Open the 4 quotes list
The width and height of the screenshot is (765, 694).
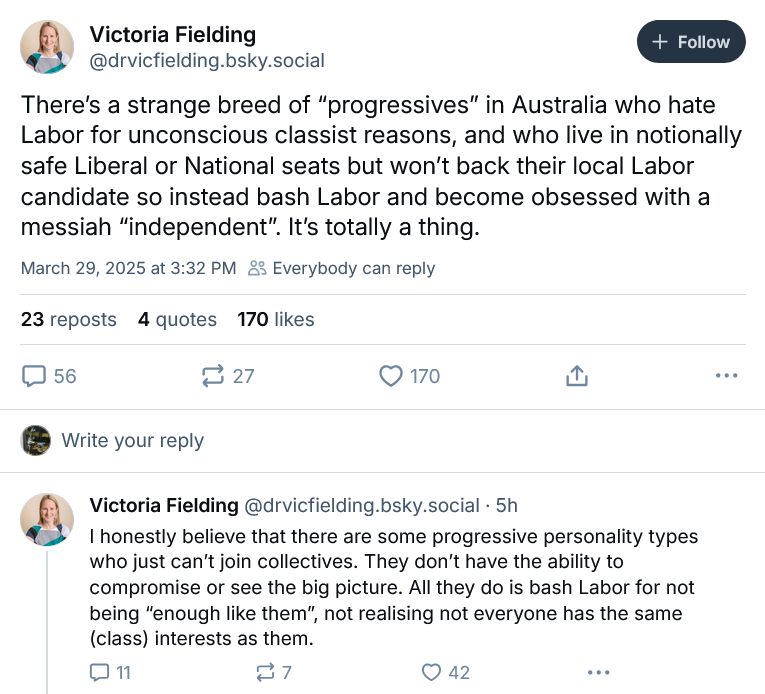pos(177,320)
